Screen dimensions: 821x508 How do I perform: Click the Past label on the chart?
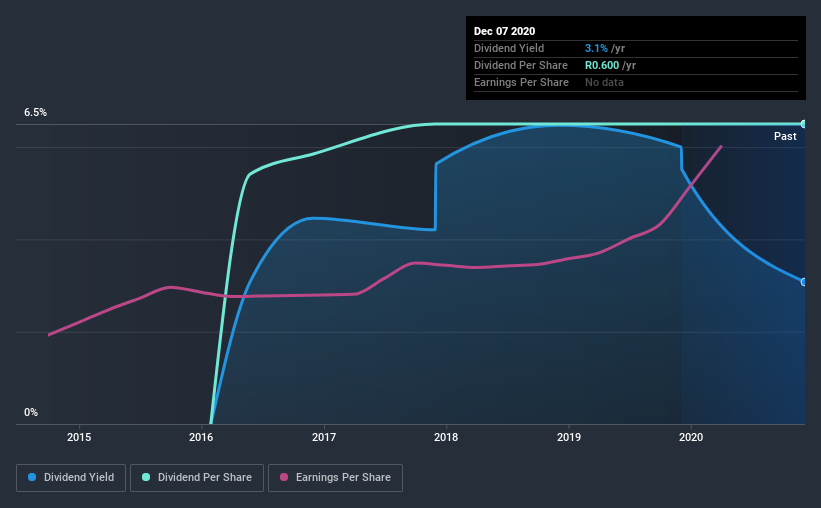click(785, 136)
